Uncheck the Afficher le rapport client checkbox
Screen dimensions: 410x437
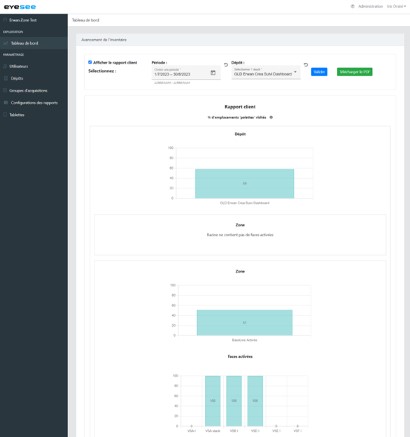[90, 62]
